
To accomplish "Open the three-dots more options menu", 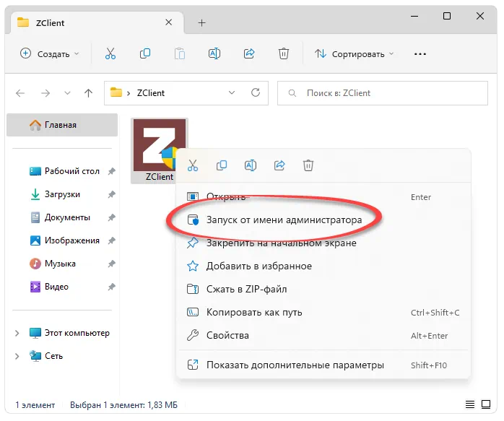I will coord(420,54).
